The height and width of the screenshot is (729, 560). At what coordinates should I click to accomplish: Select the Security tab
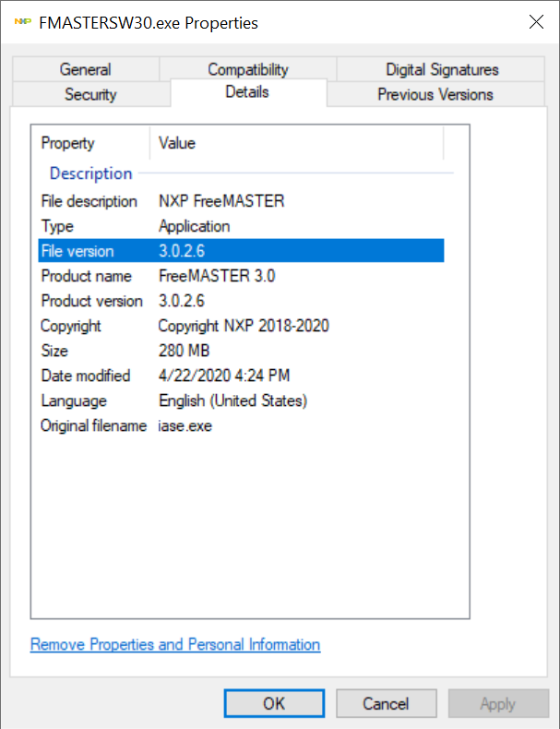90,94
